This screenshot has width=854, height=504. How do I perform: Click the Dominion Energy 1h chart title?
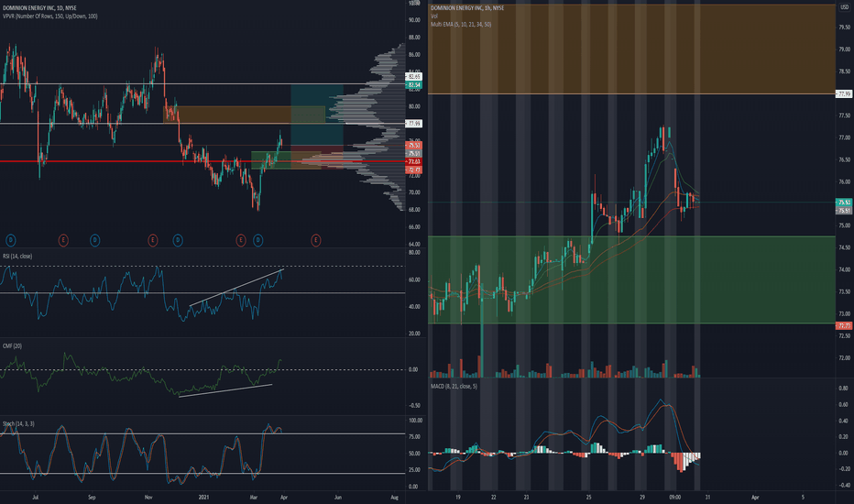pos(467,8)
